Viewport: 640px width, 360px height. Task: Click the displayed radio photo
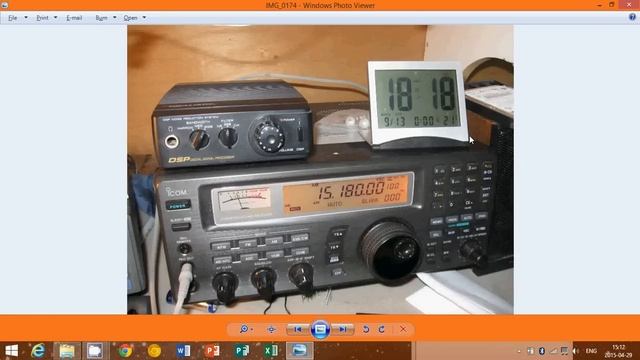pos(320,169)
